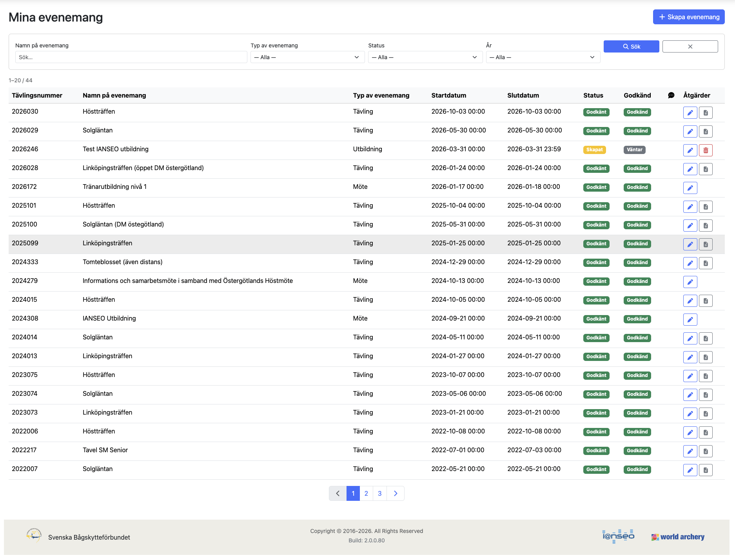The height and width of the screenshot is (560, 735).
Task: Edit Linköpingsträffen 2025099 with pencil icon
Action: [690, 244]
